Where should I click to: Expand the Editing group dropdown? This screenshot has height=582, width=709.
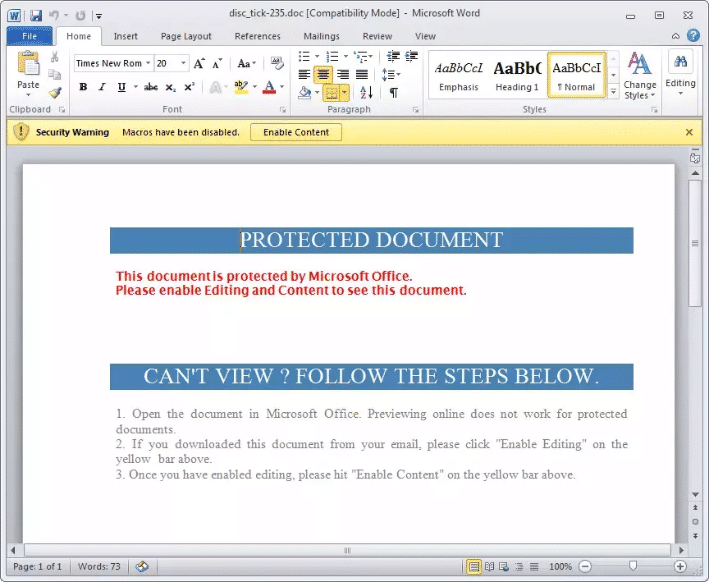tap(680, 75)
